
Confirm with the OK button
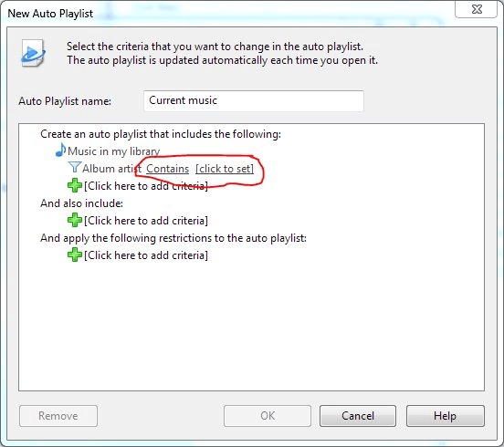tap(268, 416)
